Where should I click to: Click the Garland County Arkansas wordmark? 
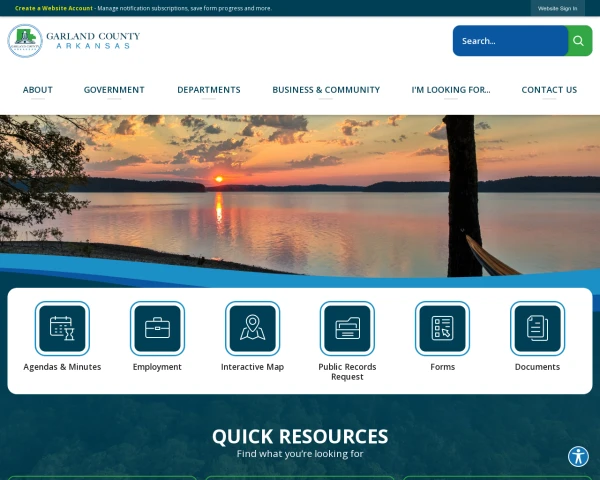tap(93, 41)
